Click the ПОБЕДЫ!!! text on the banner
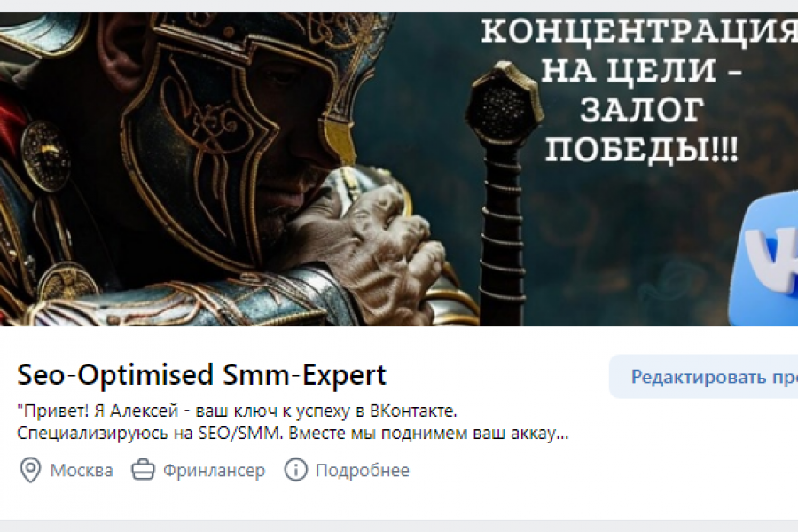This screenshot has width=798, height=532. point(641,150)
